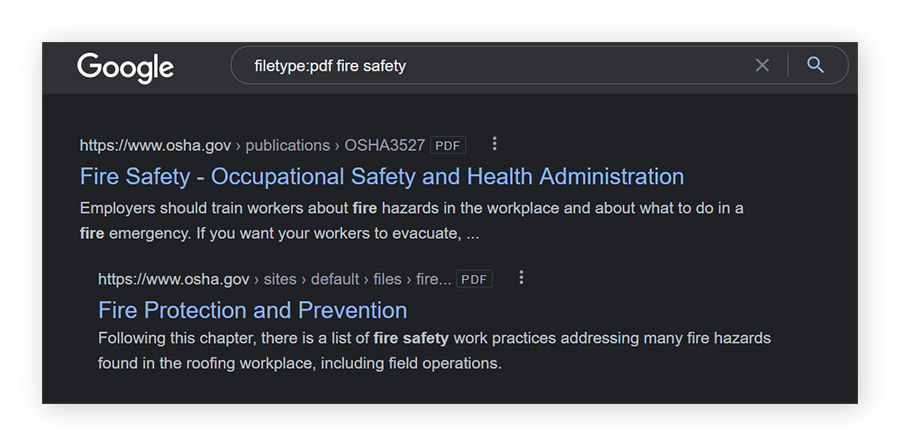
Task: Click the first result's https://www.osha.gov URL
Action: click(x=155, y=145)
